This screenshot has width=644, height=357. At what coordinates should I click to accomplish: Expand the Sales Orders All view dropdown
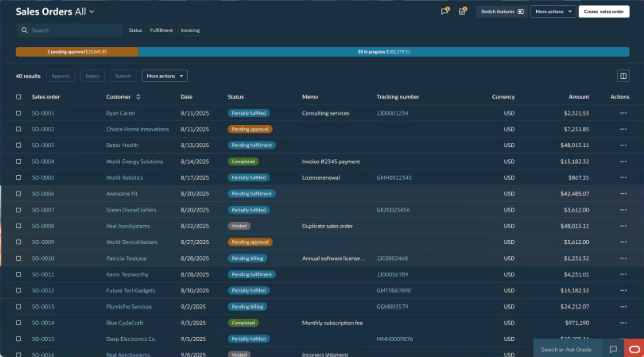coord(92,12)
